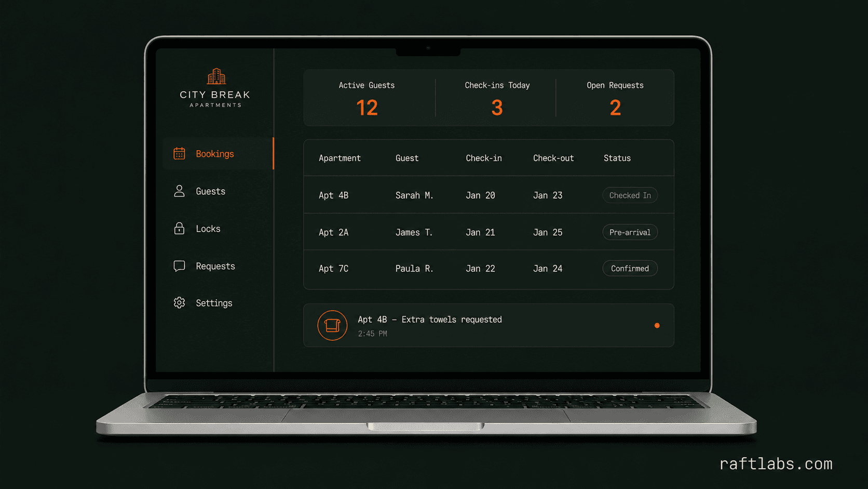Click the Settings gear icon
Screen dimensions: 868x489
pos(179,302)
